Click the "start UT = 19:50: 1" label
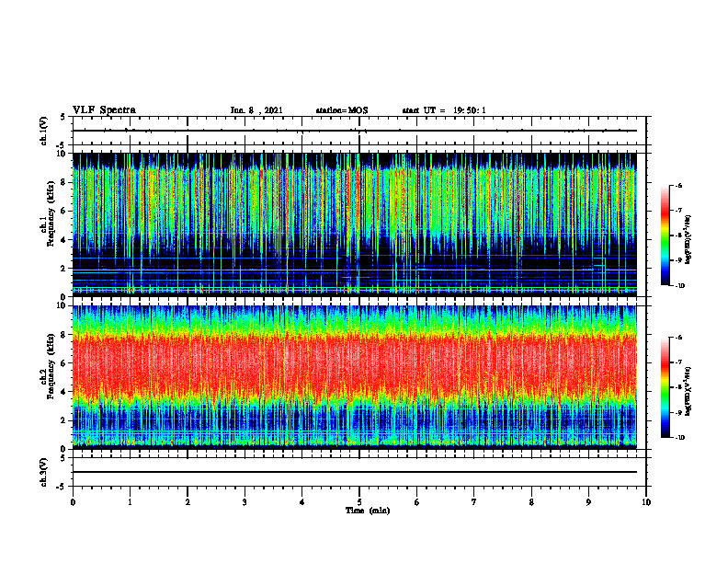The width and height of the screenshot is (728, 563). [444, 110]
